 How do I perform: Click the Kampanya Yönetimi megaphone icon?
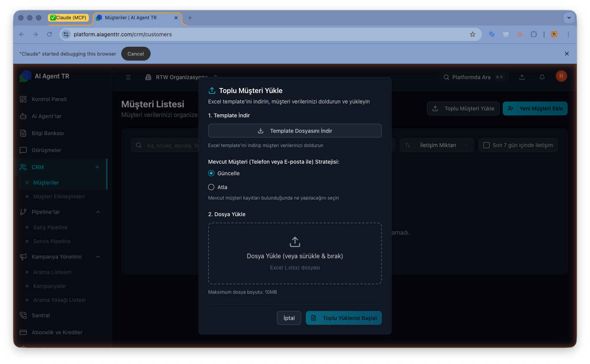(23, 257)
